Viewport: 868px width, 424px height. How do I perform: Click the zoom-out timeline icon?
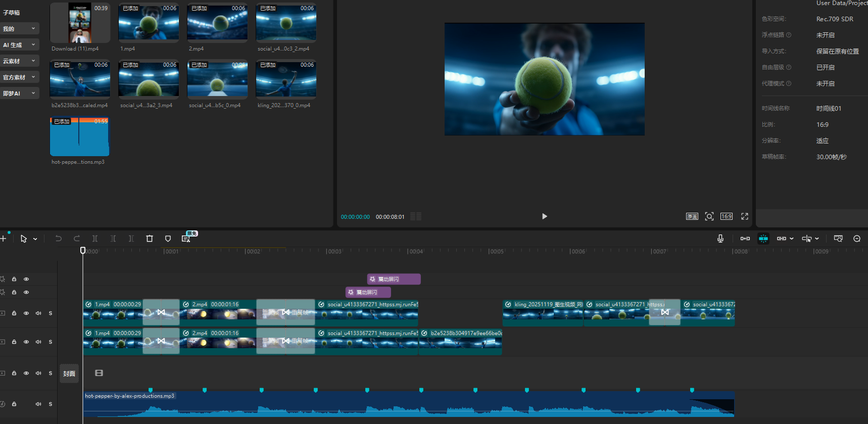coord(856,239)
